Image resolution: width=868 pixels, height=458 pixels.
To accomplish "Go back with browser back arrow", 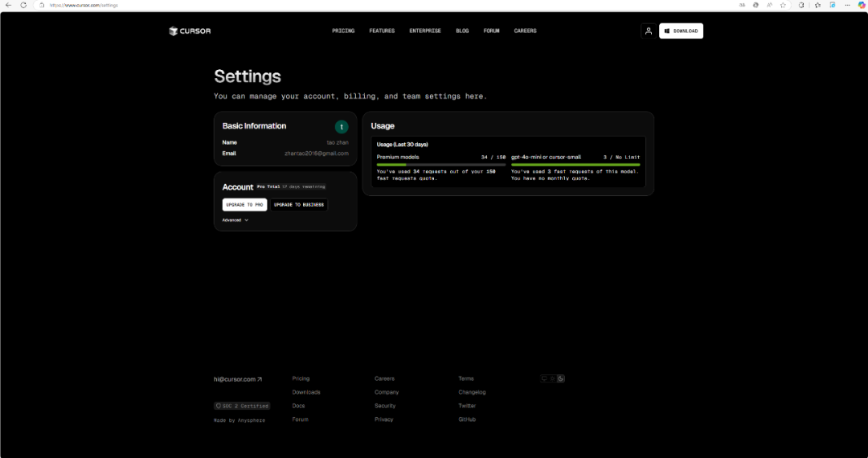I will pos(8,5).
